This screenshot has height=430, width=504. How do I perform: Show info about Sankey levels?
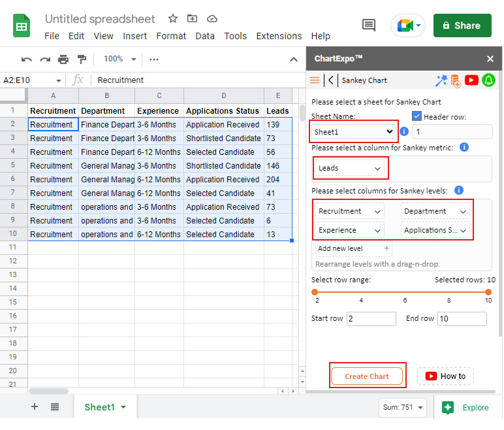point(459,190)
